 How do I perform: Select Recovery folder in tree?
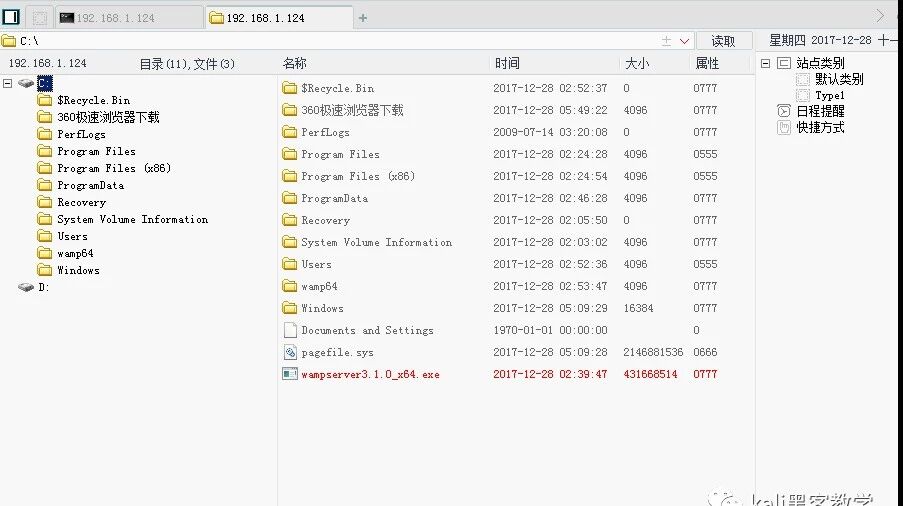[81, 202]
